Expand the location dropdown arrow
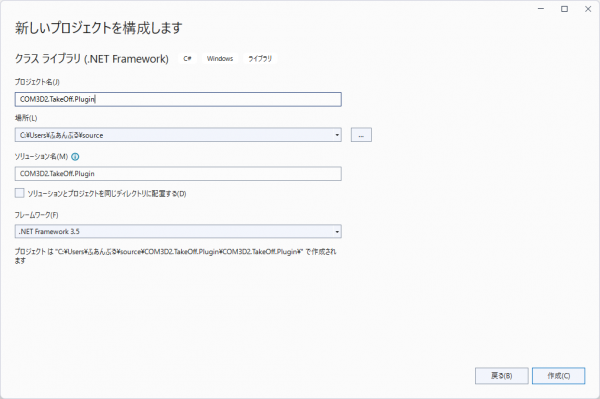Image resolution: width=600 pixels, height=399 pixels. pos(337,135)
